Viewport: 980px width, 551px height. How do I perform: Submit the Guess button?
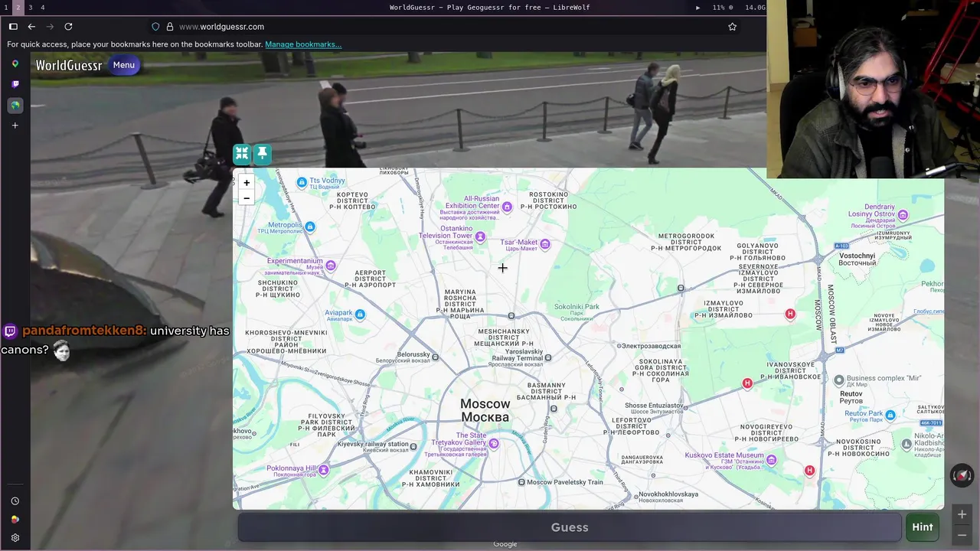pyautogui.click(x=570, y=527)
